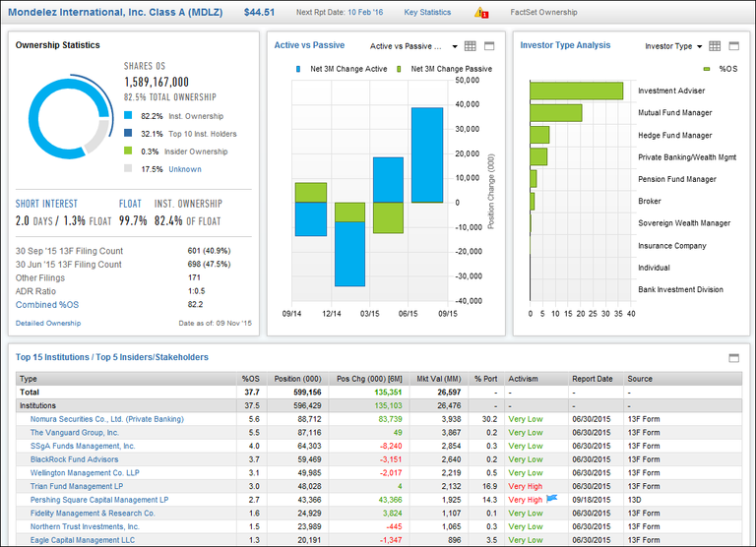Open table view icon in Investor Type Analysis
Viewport: 756px width, 547px height.
click(715, 46)
